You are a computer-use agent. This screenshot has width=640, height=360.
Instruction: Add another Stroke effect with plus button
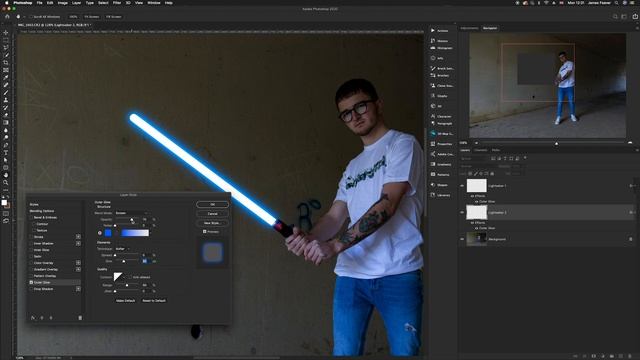pyautogui.click(x=78, y=237)
